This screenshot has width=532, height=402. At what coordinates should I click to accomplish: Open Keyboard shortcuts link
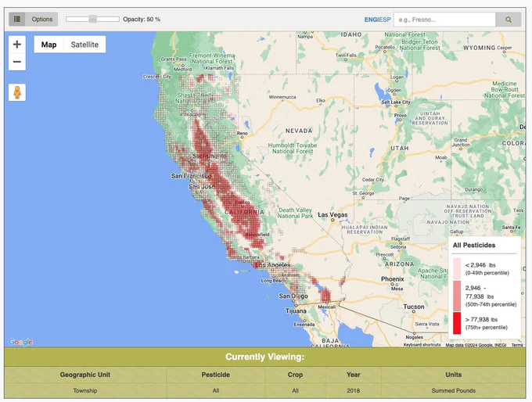pyautogui.click(x=422, y=345)
